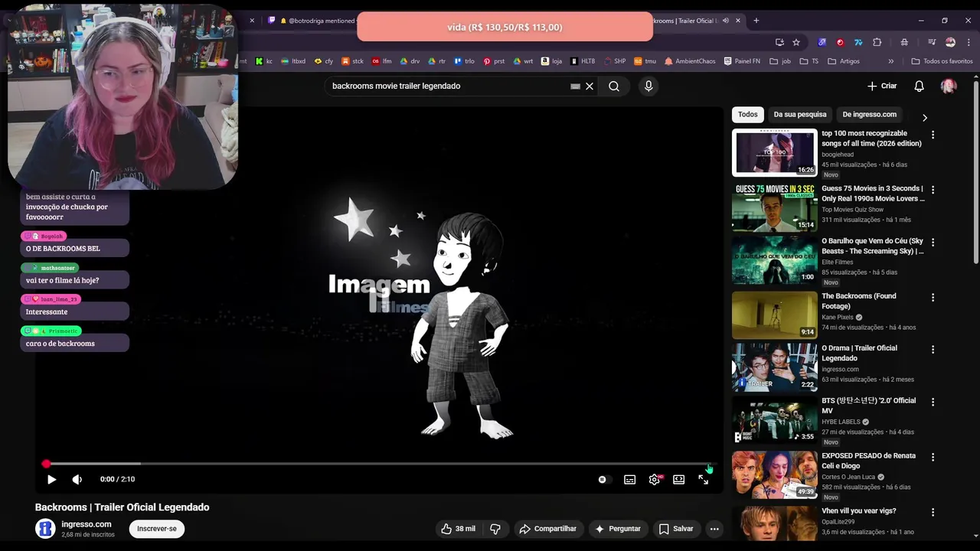This screenshot has width=980, height=551.
Task: Open the job bookmarks folder
Action: (x=780, y=61)
